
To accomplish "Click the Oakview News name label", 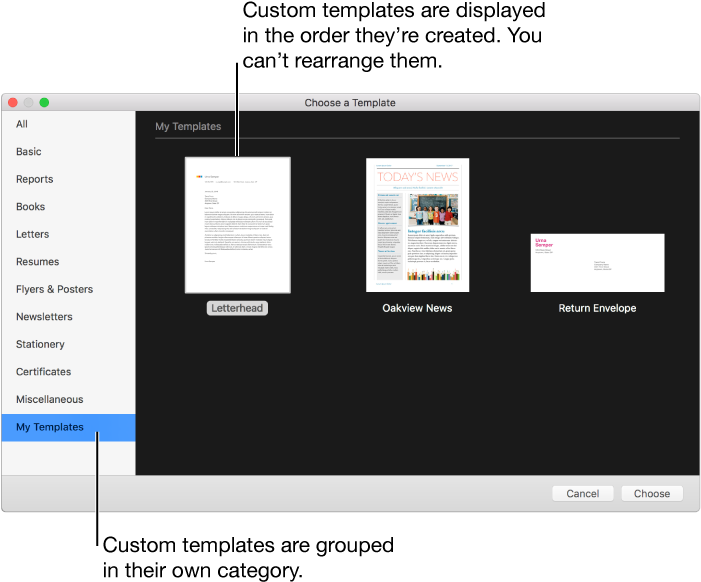I will coord(417,308).
